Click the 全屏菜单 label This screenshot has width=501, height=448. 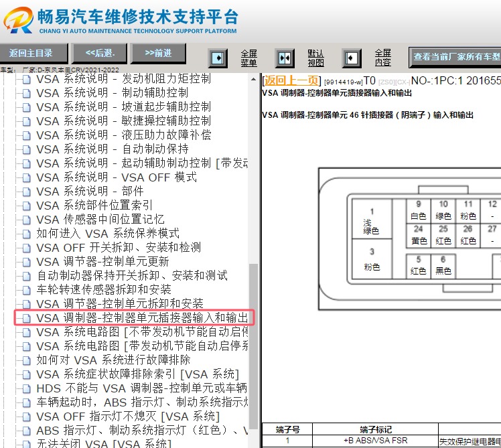248,58
